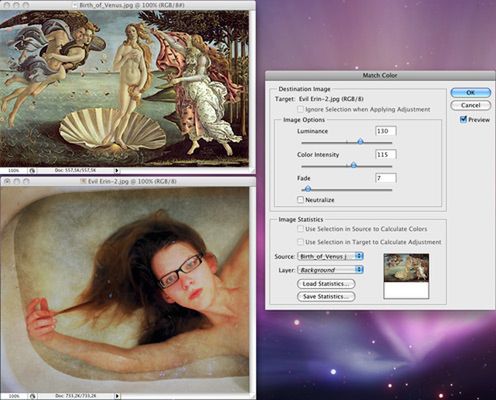
Task: Click zoom percentage in Evil Erin-2 window
Action: (x=13, y=396)
